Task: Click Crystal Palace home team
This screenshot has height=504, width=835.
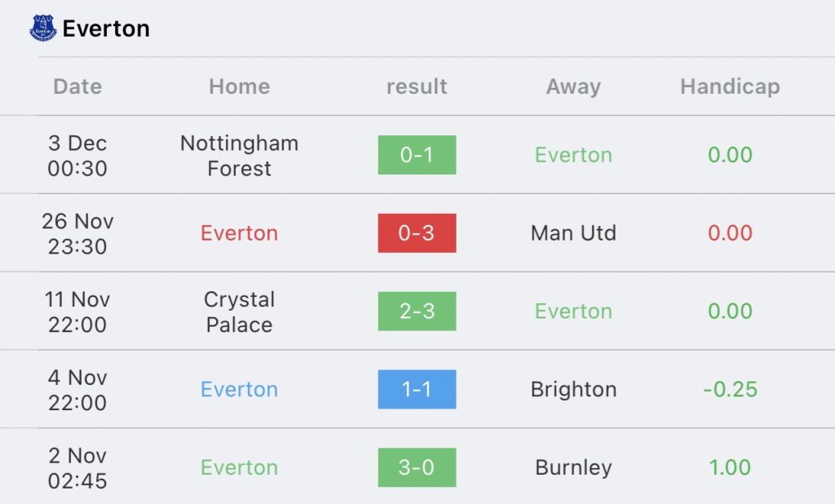Action: pos(240,312)
